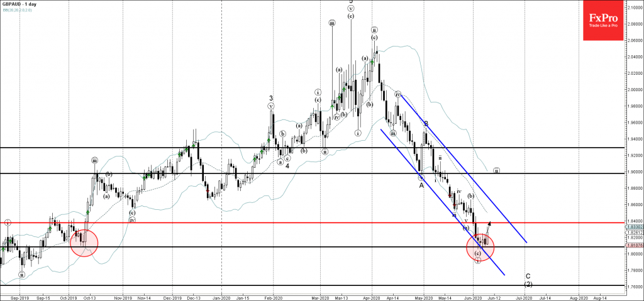
Task: Click the A wave label under the channel
Action: 421,185
